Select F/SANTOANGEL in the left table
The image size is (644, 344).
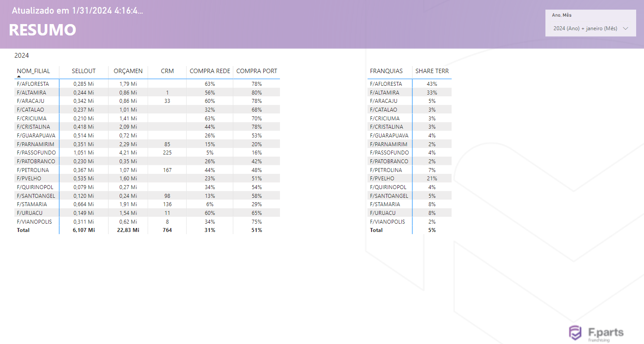[36, 196]
